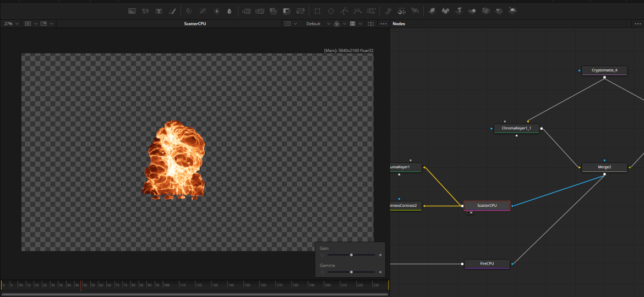Open viewer three-dot options menu

384,24
